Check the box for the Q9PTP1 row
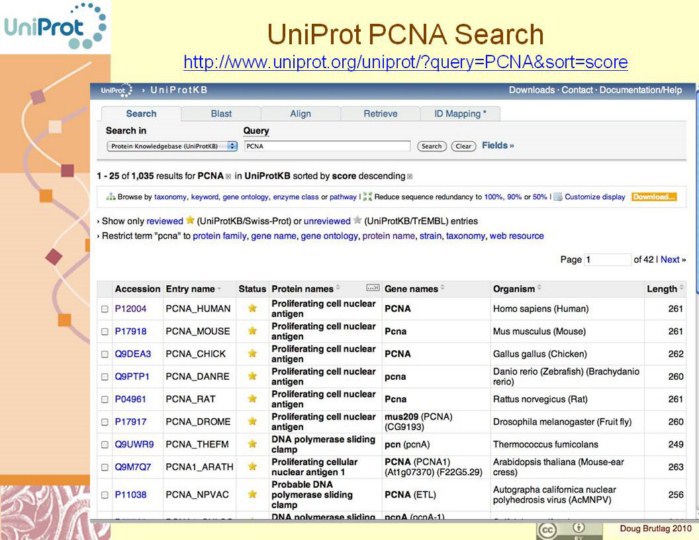 tap(105, 378)
